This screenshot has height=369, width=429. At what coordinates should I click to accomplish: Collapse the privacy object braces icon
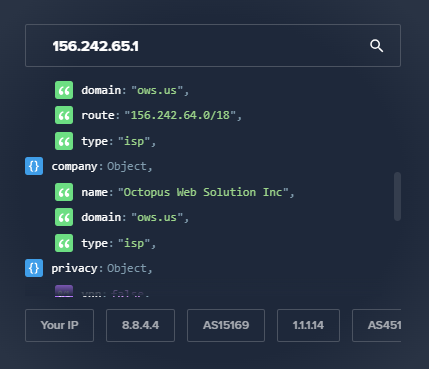(34, 268)
